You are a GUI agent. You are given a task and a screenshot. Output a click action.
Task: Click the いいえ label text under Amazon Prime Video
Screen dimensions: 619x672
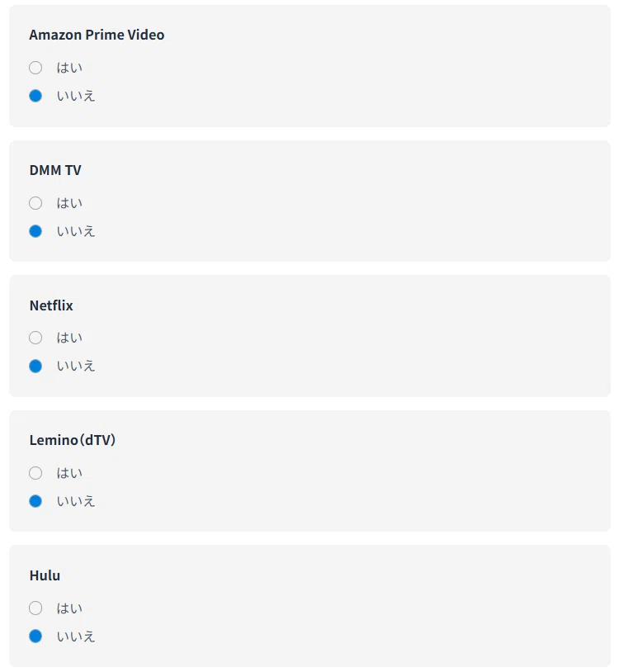[x=76, y=96]
